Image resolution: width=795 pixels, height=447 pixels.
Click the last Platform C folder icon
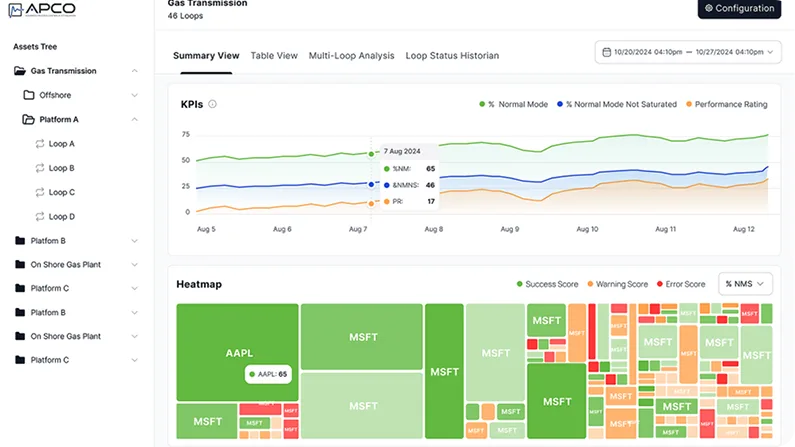20,360
